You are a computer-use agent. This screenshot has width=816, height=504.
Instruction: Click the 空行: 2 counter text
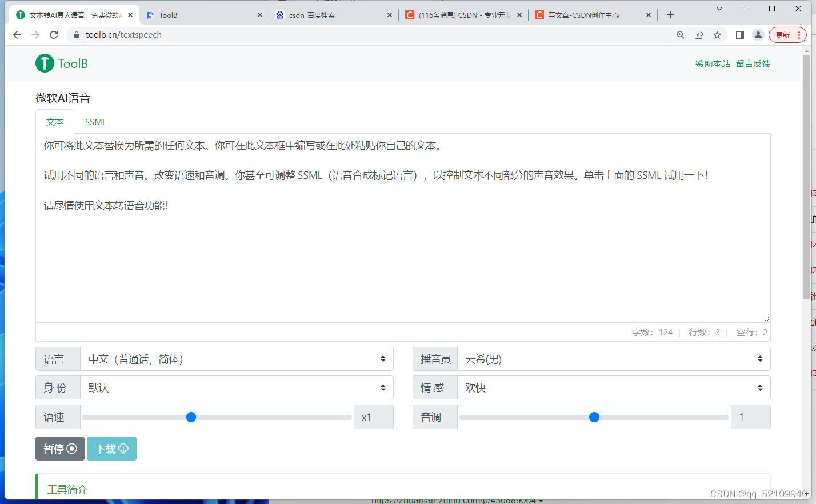coord(752,332)
